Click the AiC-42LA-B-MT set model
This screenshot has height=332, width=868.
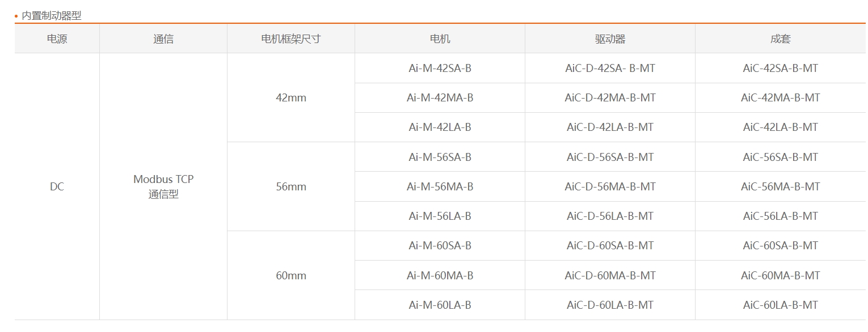(781, 127)
